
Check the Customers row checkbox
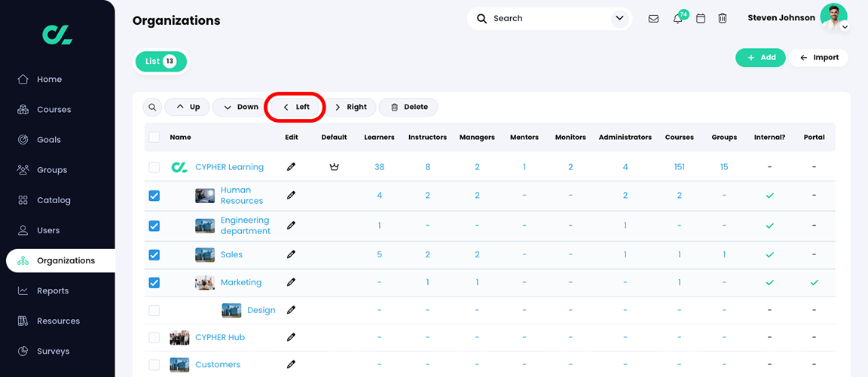click(154, 365)
